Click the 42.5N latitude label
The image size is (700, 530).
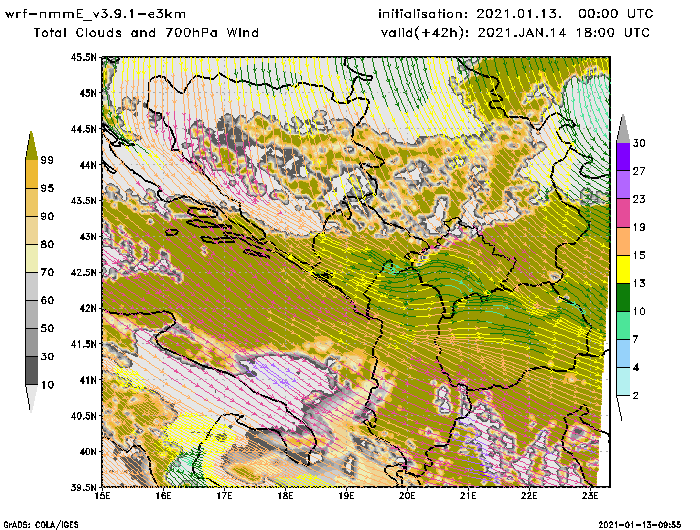tap(83, 272)
